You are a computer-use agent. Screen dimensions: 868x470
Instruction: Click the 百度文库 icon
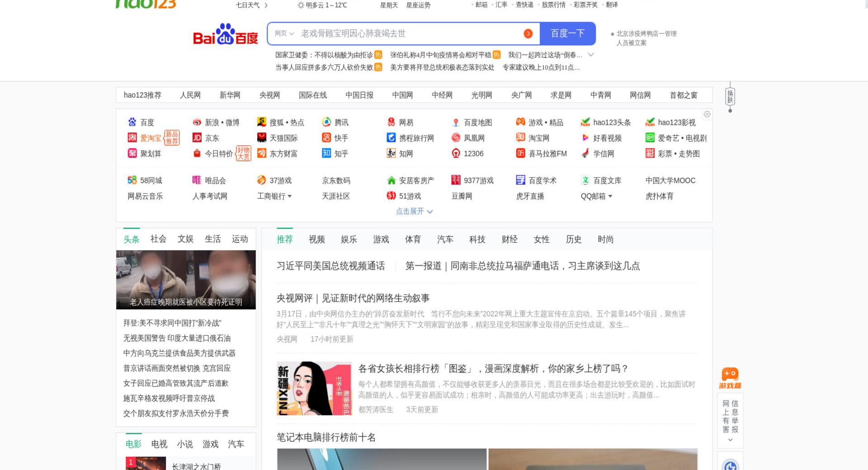585,180
